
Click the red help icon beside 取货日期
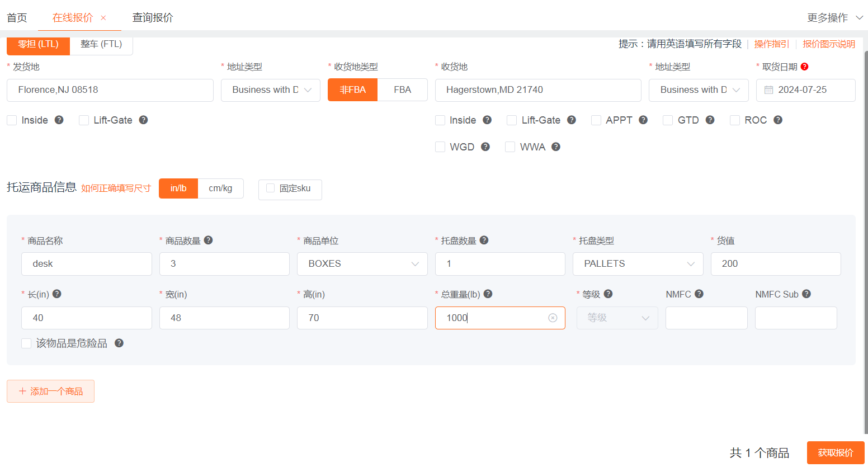coord(804,67)
